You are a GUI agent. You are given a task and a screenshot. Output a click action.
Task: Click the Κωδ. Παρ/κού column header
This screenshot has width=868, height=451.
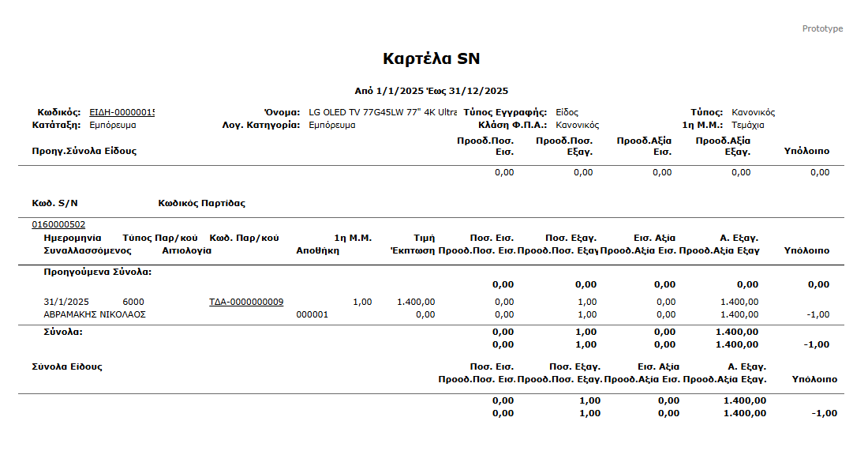(244, 239)
